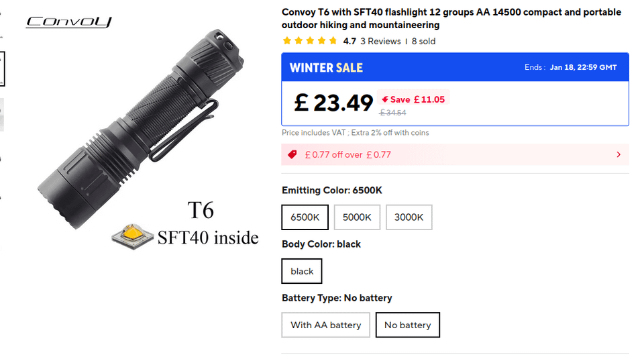Screen dimensions: 644x357
Task: Choose the 5000K emitting color
Action: pos(357,217)
